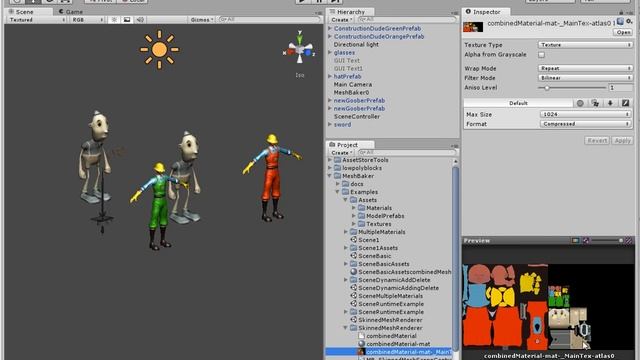
Task: Select Main Camera in Hierarchy
Action: (x=353, y=84)
